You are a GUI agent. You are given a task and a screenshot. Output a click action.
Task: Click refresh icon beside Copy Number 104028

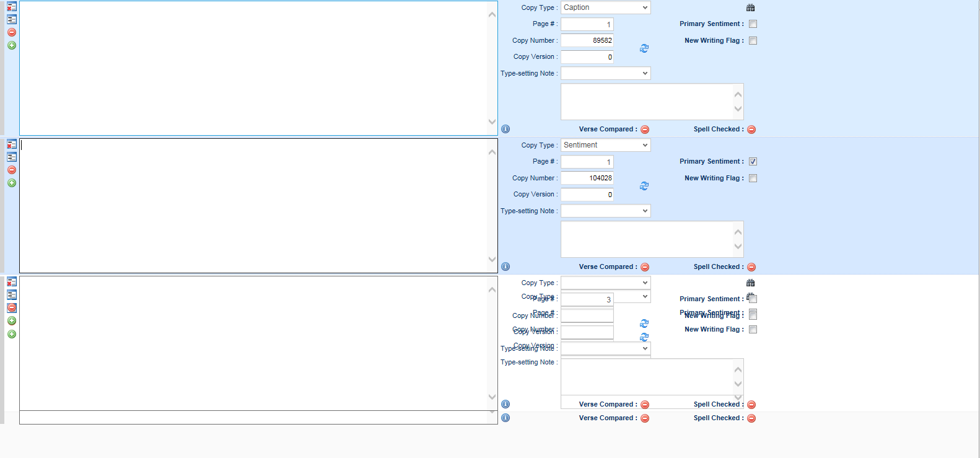[x=644, y=186]
